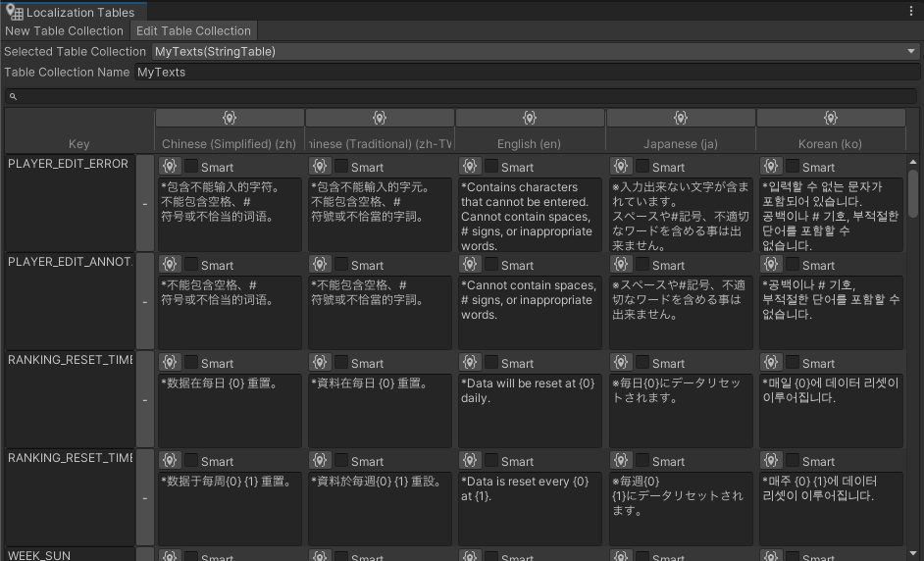Open metadata icon for PLAYER_EDIT_ANNOT Korean cell
Image resolution: width=924 pixels, height=561 pixels.
coord(771,264)
